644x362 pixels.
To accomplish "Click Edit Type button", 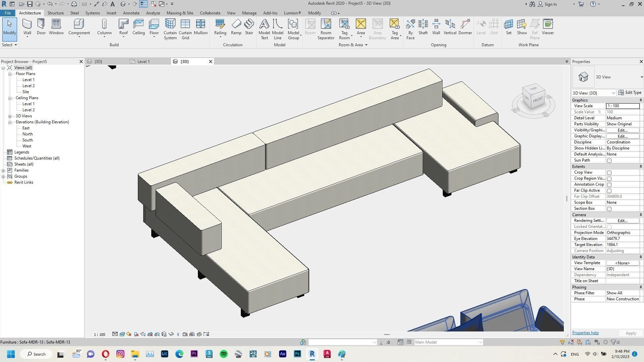I will point(630,93).
